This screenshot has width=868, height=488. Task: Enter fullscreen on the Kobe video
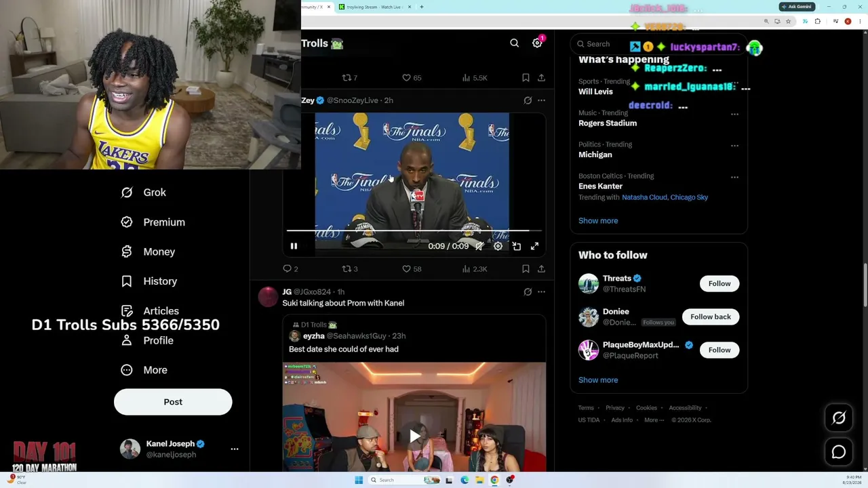tap(534, 246)
